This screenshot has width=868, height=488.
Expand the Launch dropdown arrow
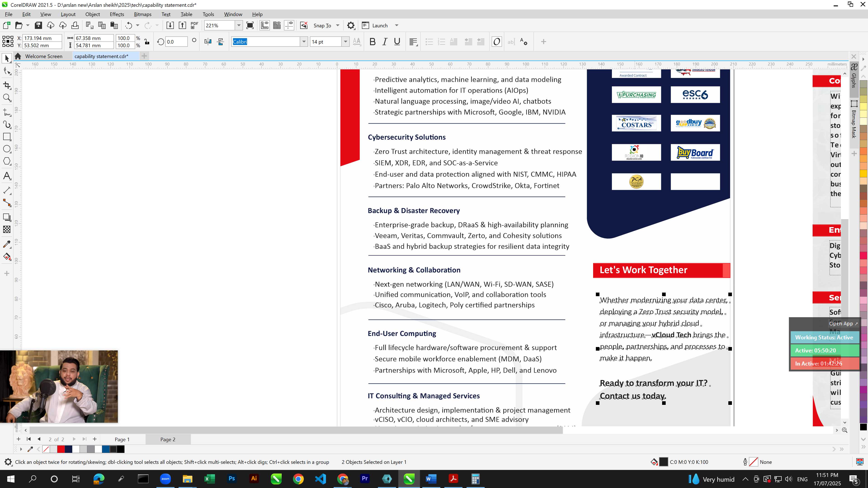click(x=397, y=25)
